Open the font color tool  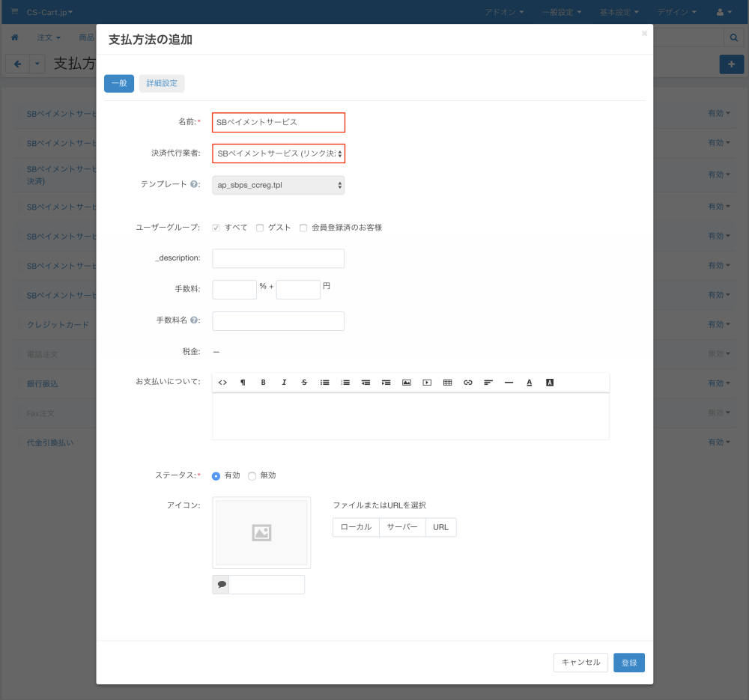[x=530, y=383]
